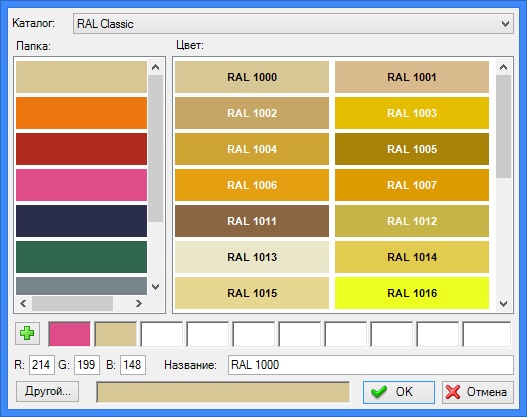Click folder list scroll left arrow
Viewport: 527px width, 417px height.
(23, 303)
